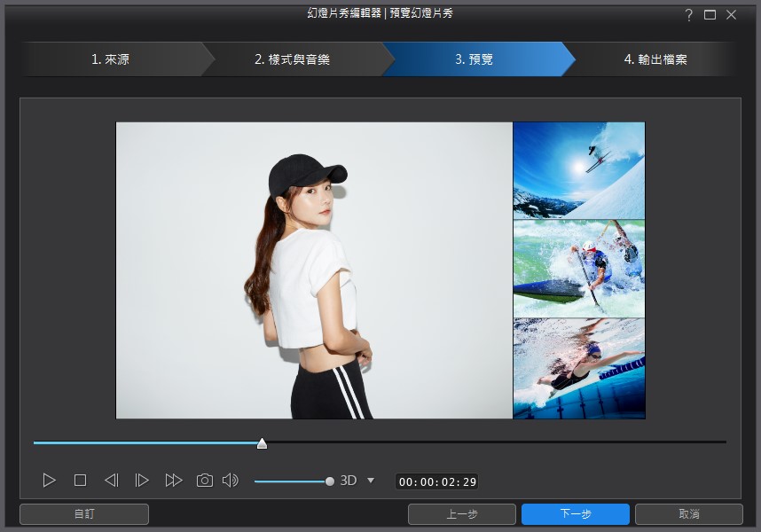Mute audio via the speaker icon
This screenshot has width=761, height=532.
pos(231,480)
